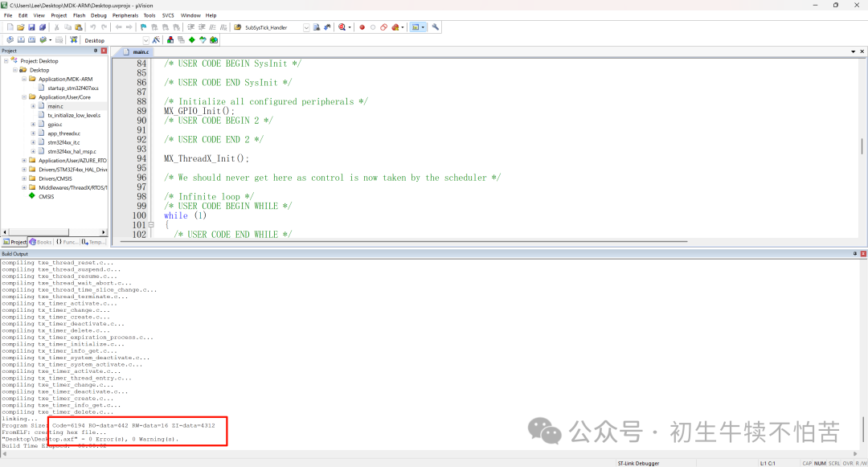Start the debug session magnifier icon

342,27
